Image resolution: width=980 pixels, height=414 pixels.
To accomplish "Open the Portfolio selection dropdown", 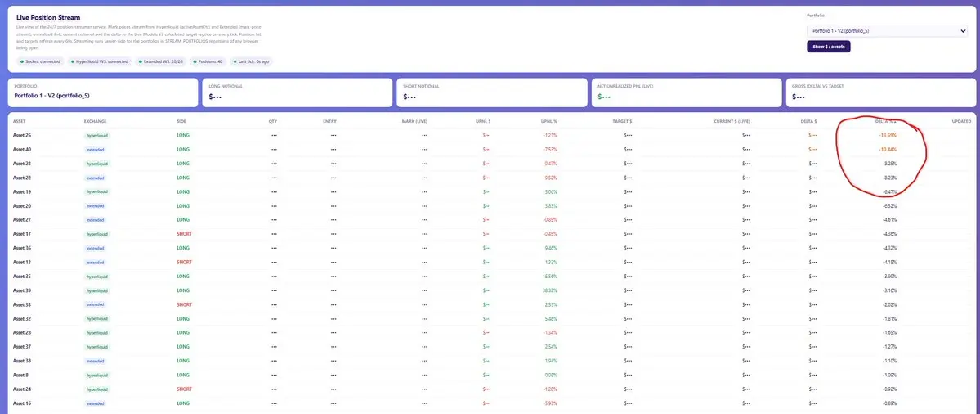I will 886,30.
